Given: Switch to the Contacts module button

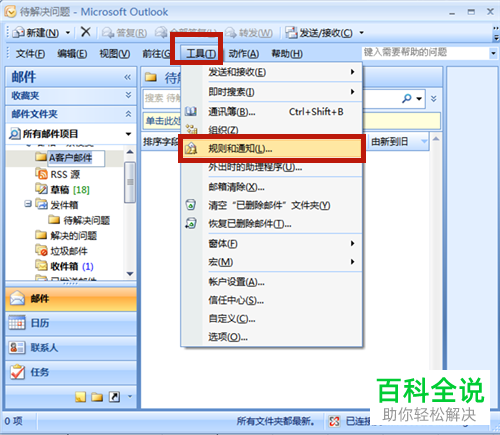Looking at the screenshot, I should pos(71,348).
